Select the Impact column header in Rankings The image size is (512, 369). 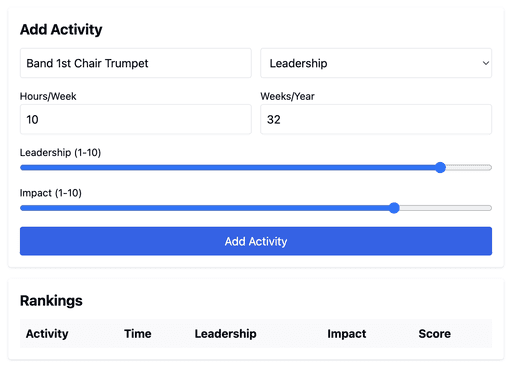[347, 334]
